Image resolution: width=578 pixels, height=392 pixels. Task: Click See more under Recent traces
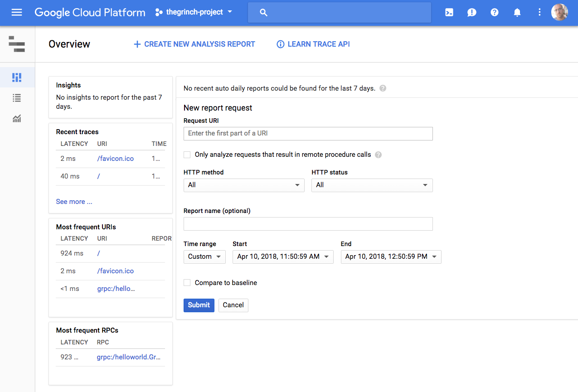pyautogui.click(x=74, y=201)
